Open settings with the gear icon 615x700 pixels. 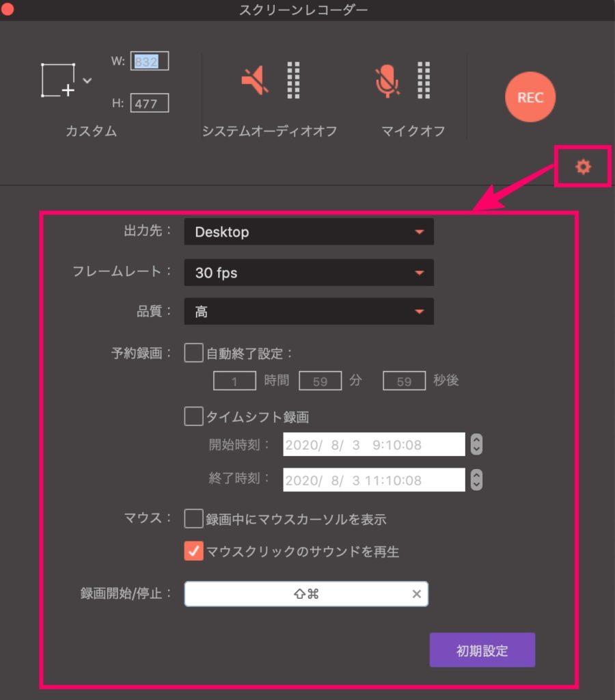[x=583, y=167]
